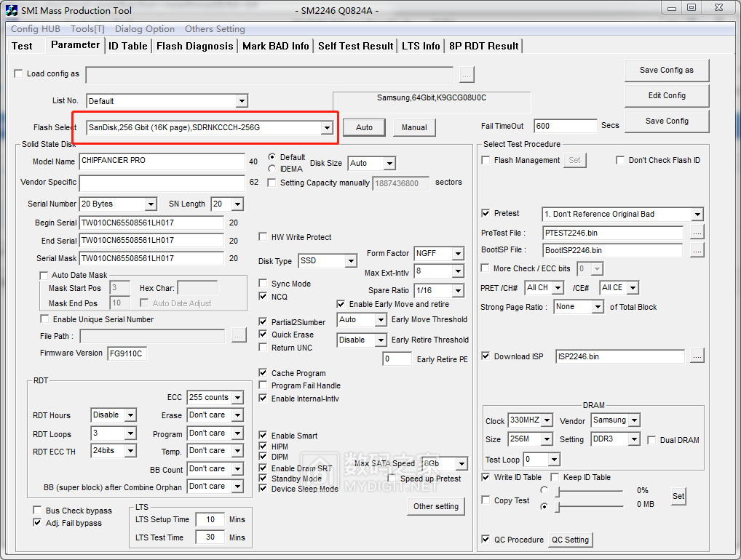Click browse button beside PreTest File field
The image size is (741, 560).
pos(697,233)
